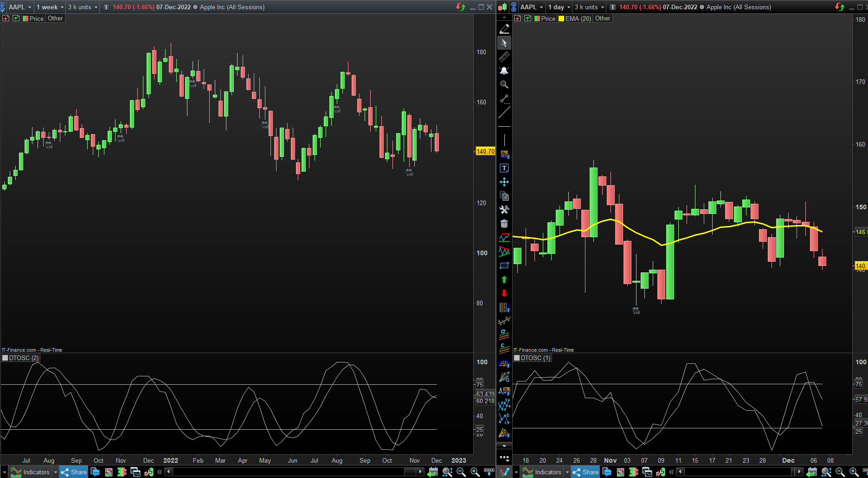
Task: Select the vertical line tool
Action: click(504, 140)
